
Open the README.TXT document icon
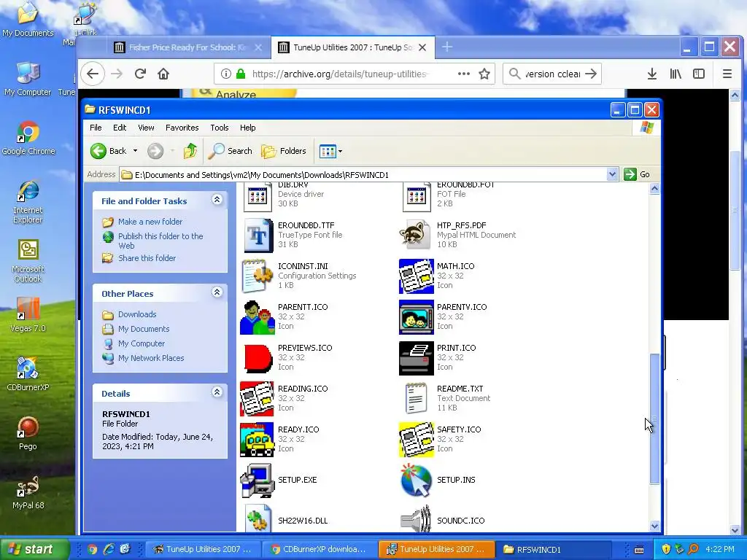click(415, 398)
